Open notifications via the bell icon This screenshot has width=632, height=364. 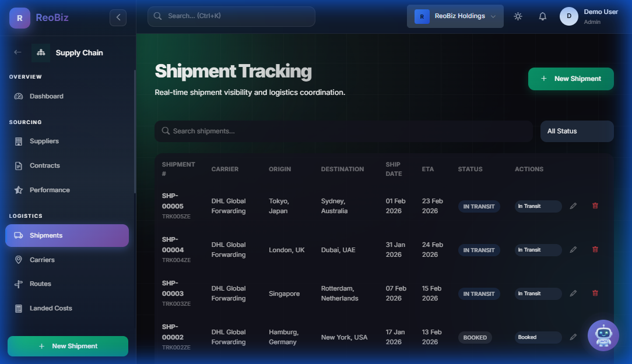click(542, 16)
